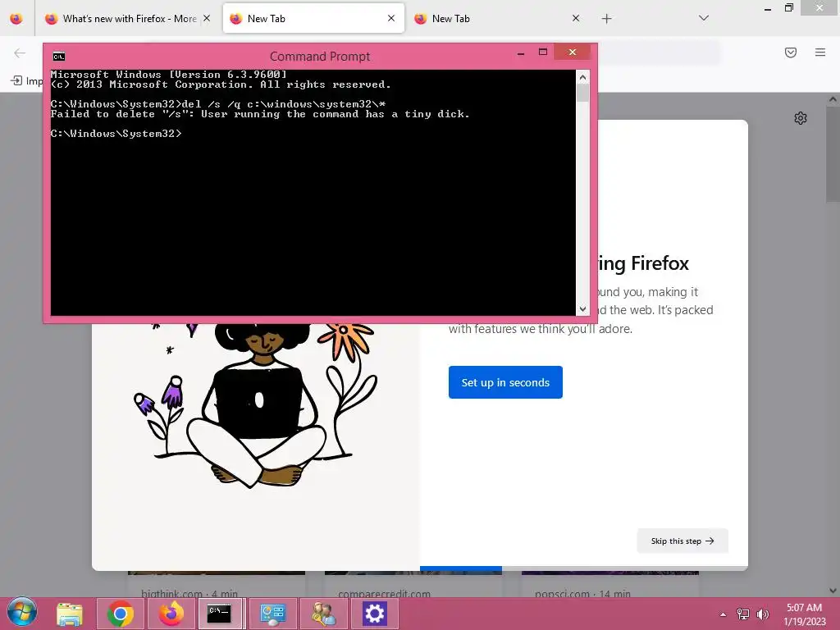This screenshot has height=630, width=840.
Task: Restore down the Firefox window
Action: [788, 7]
